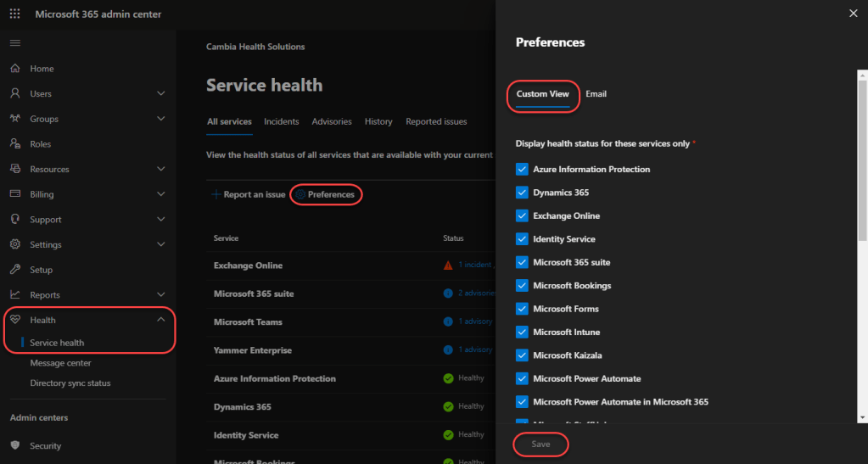868x464 pixels.
Task: Expand the Users menu chevron
Action: (x=161, y=94)
